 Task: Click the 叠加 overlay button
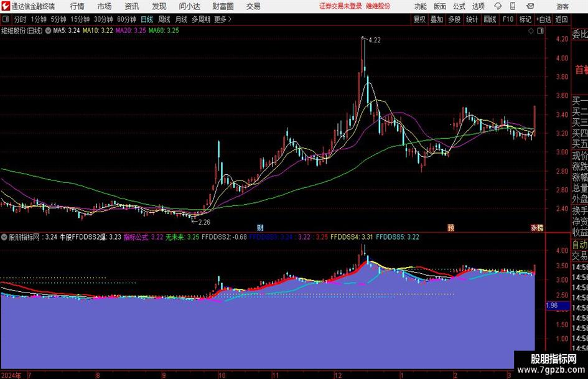click(x=437, y=19)
